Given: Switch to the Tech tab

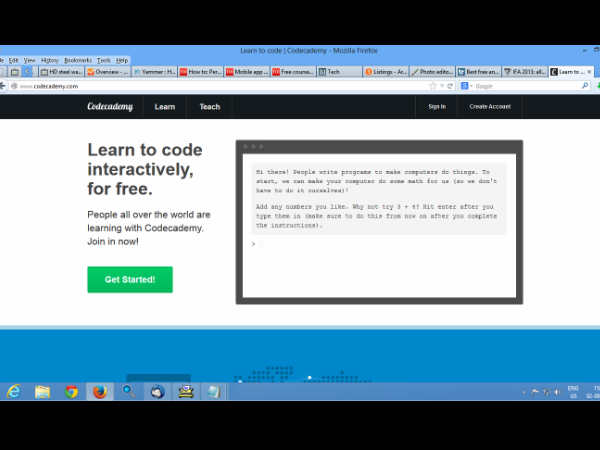Looking at the screenshot, I should pos(340,72).
